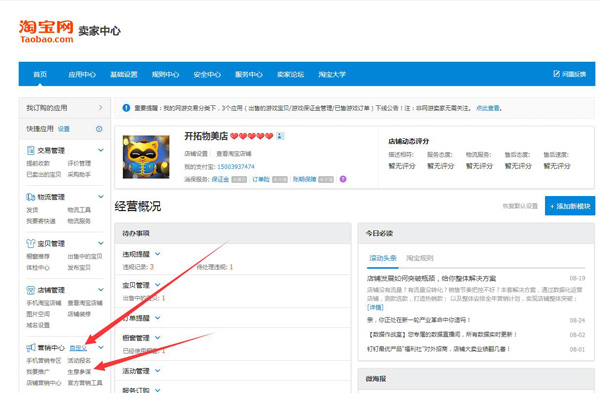Open 应用中心 in the navigation bar
The image size is (600, 393).
(x=82, y=74)
